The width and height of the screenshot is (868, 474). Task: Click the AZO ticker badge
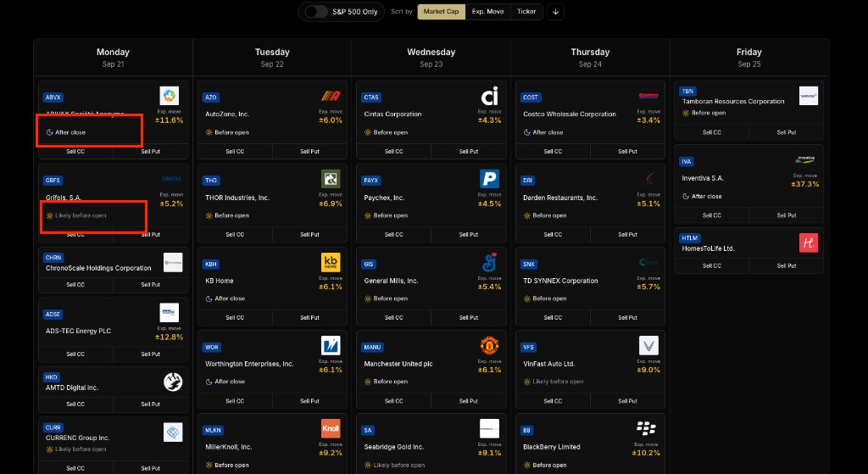click(211, 98)
